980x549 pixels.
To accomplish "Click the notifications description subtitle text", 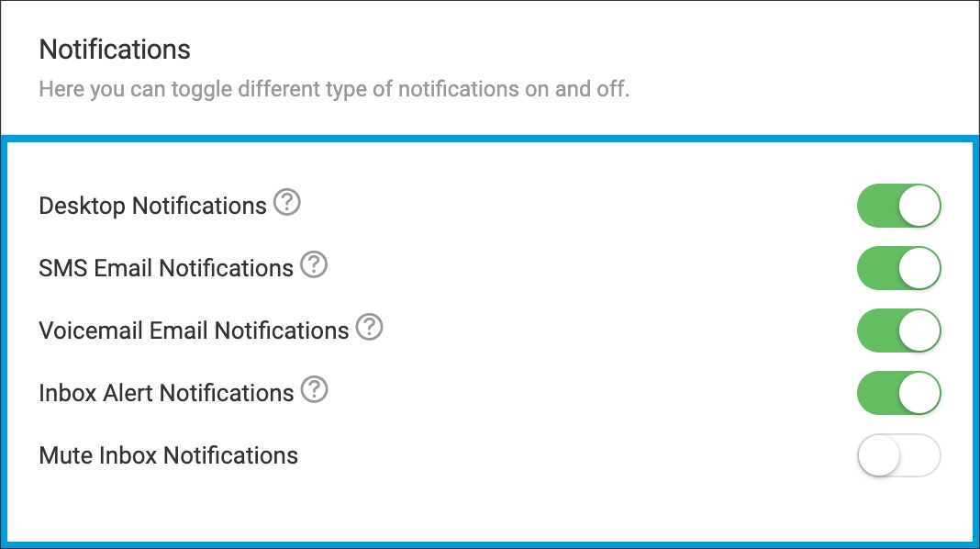I will tap(334, 90).
